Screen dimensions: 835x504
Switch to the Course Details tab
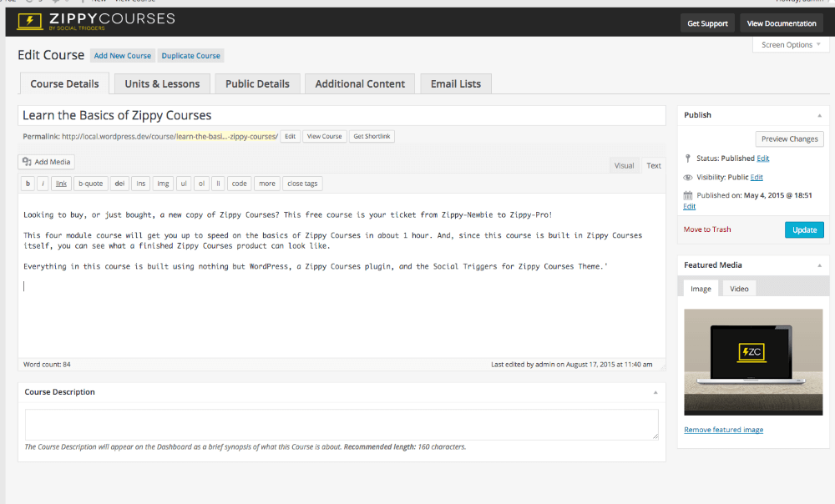click(x=64, y=83)
